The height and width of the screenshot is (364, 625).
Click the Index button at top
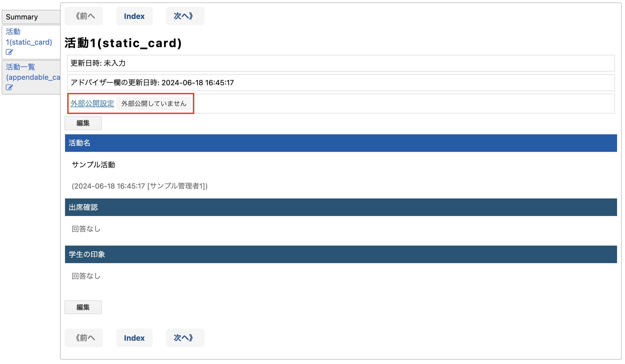tap(134, 16)
